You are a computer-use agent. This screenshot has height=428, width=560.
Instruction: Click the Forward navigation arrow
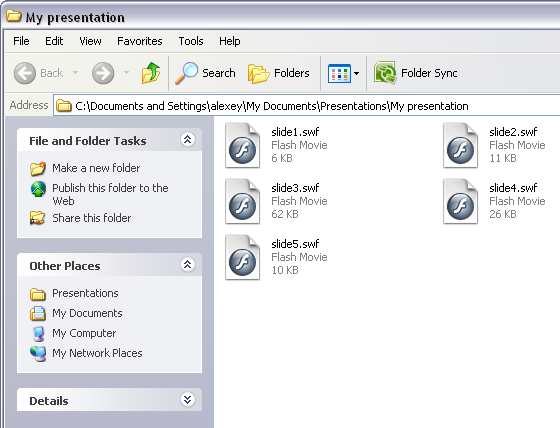tap(103, 73)
